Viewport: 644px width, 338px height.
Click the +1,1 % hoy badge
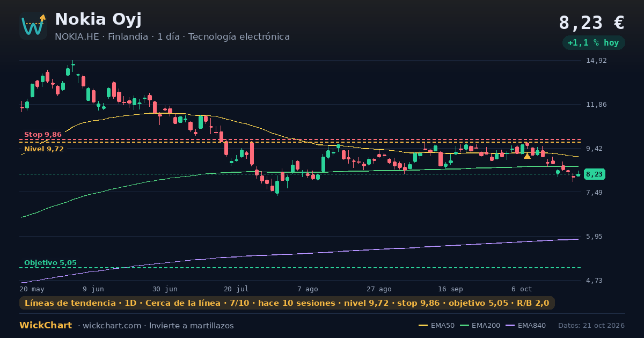[x=594, y=43]
